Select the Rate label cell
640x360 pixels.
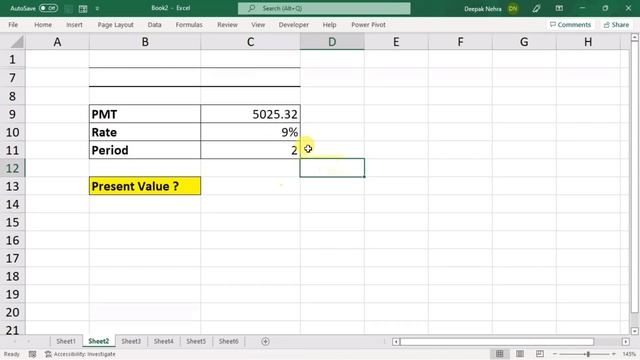point(145,132)
